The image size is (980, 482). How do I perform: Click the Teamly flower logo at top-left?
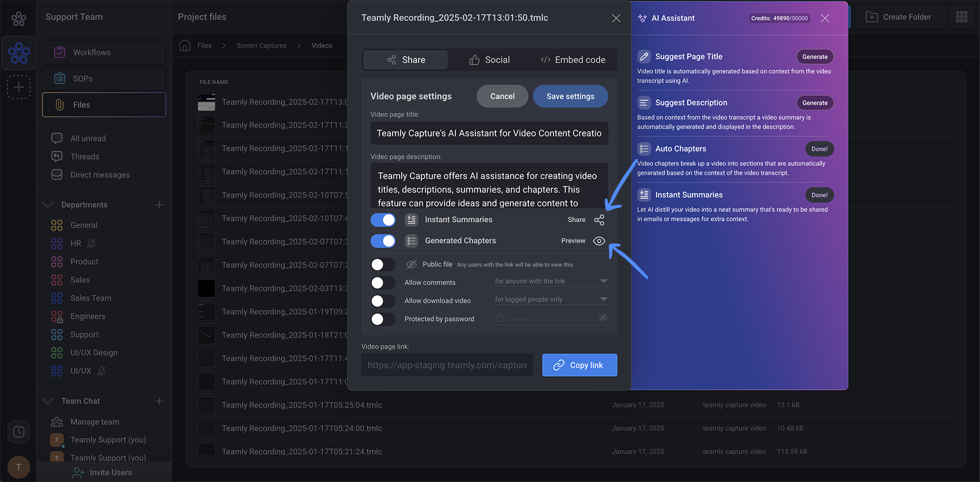pos(19,19)
